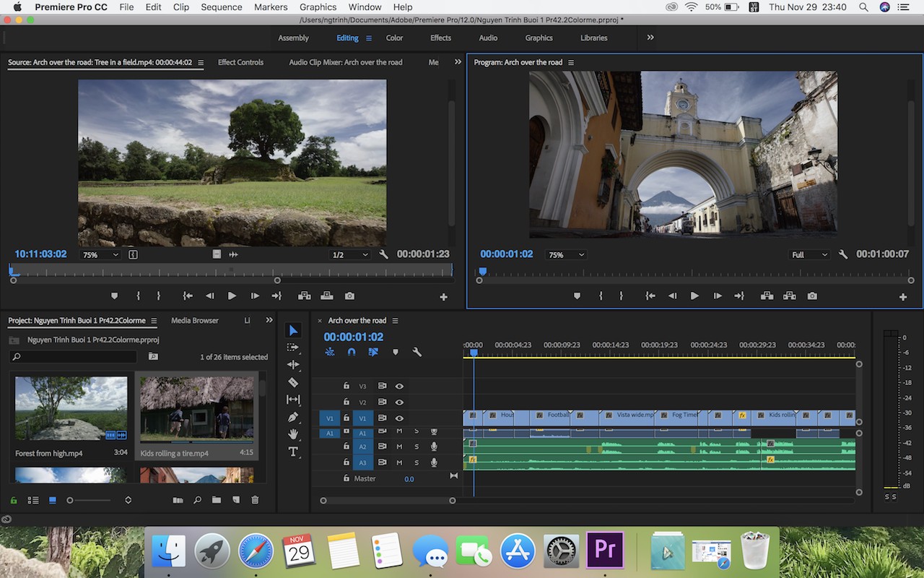
Task: Select the Type tool
Action: (x=292, y=452)
